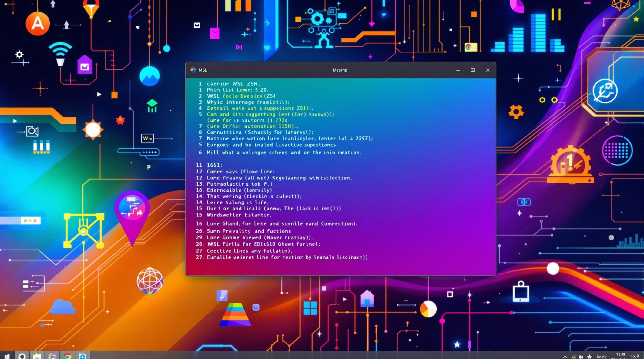The height and width of the screenshot is (359, 644).
Task: Open the 16:45 taskbar clock
Action: (x=620, y=355)
